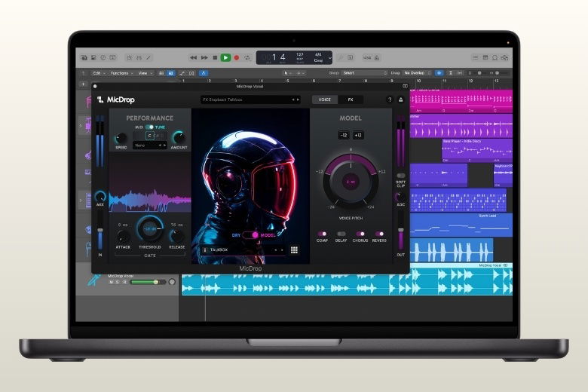This screenshot has width=588, height=392.
Task: Toggle the metronome warning icon
Action: coord(377,58)
